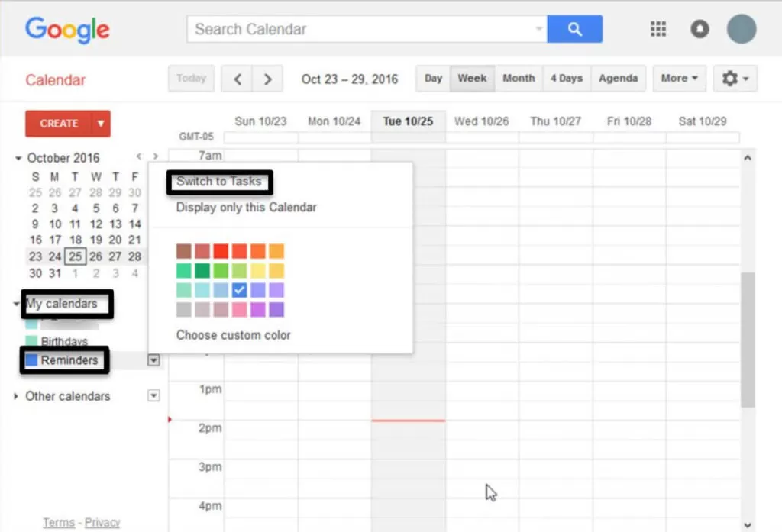The image size is (782, 532).
Task: Open the Privacy link
Action: [x=102, y=523]
